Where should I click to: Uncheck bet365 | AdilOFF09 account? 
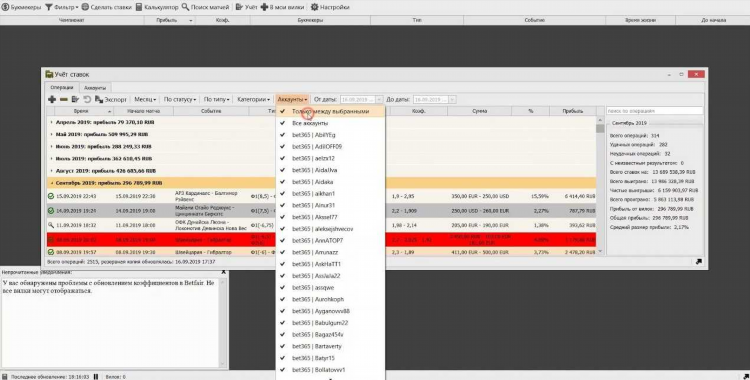click(x=330, y=146)
